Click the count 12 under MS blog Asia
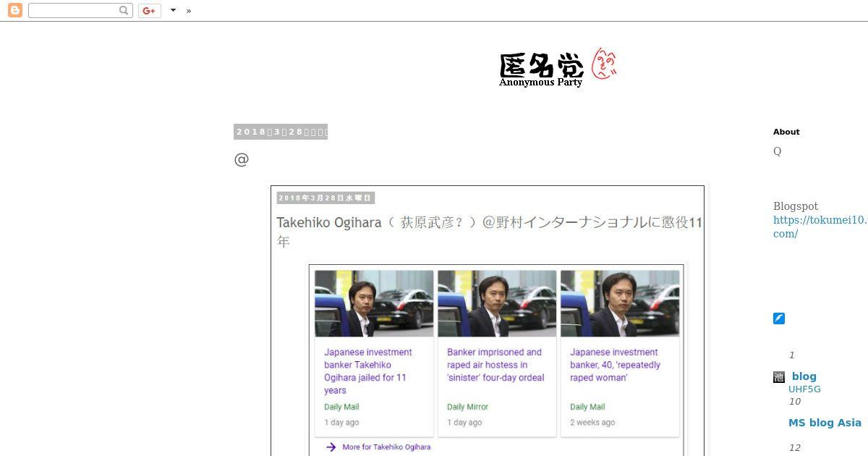 pyautogui.click(x=795, y=448)
